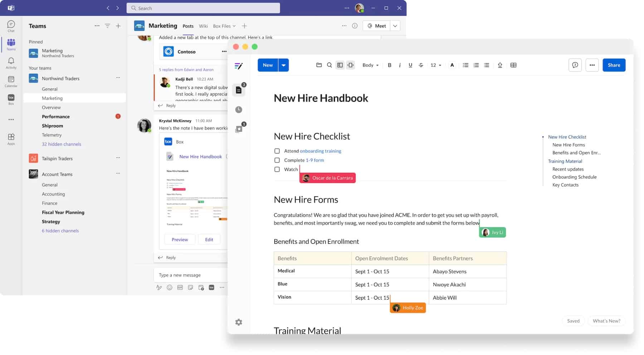Check the Complete 1-9 form checkbox
The height and width of the screenshot is (355, 644).
tap(277, 160)
